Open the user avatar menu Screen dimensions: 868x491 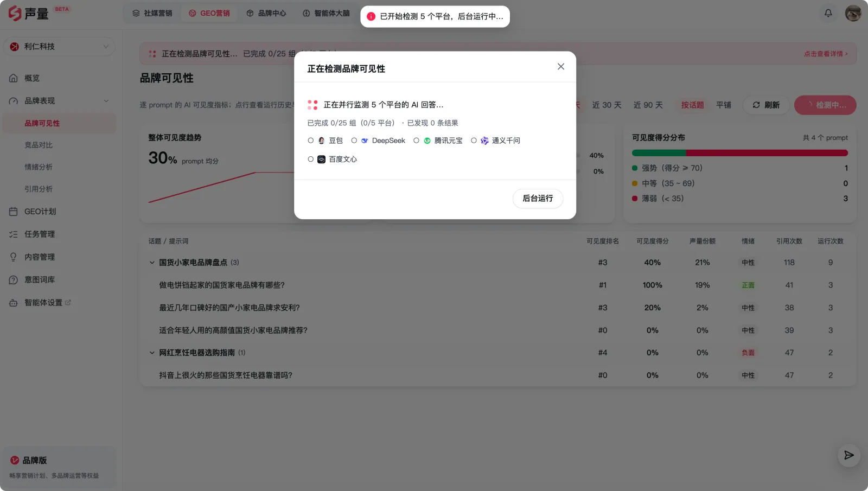tap(853, 13)
